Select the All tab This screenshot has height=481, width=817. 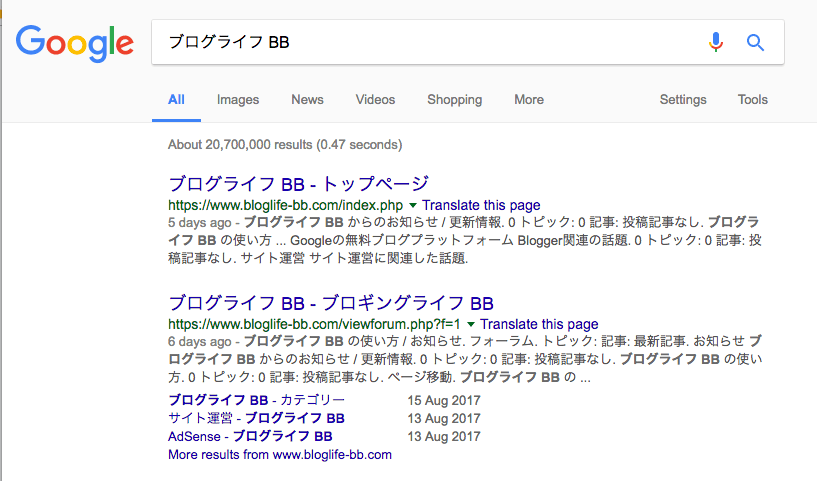point(176,100)
